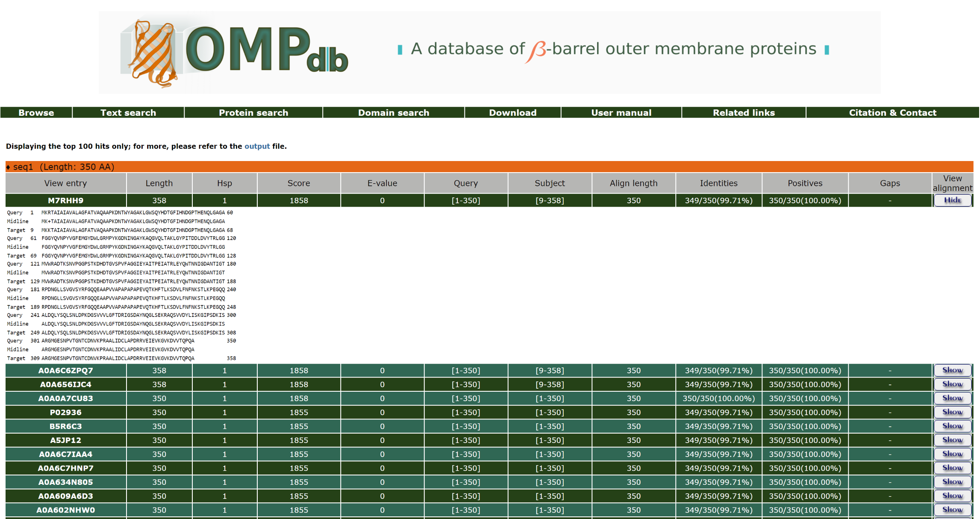Open the Download page
The image size is (980, 519).
[x=513, y=112]
